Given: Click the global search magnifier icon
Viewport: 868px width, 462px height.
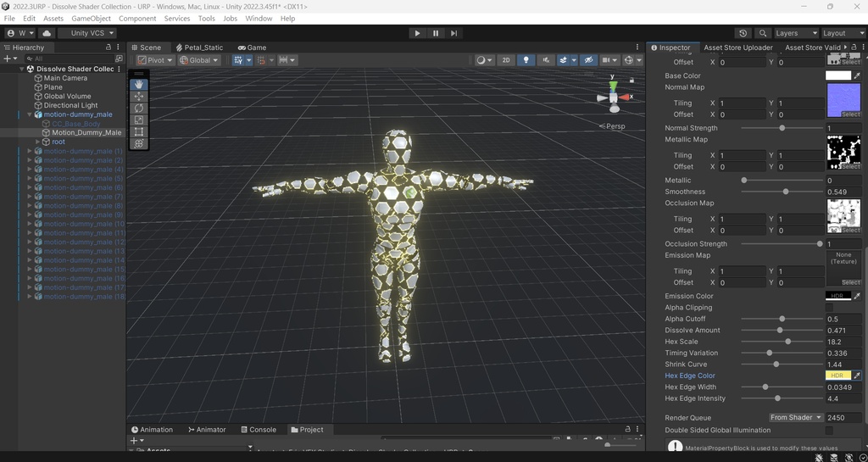Looking at the screenshot, I should tap(763, 33).
